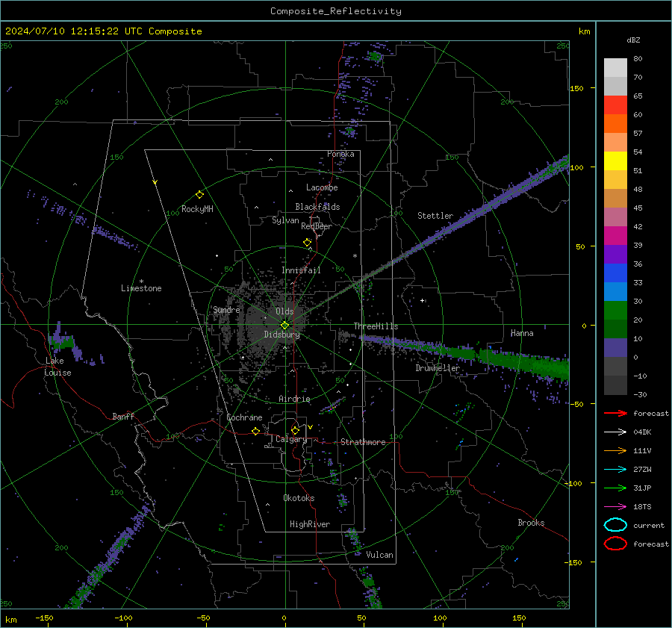Click the orange 111V arrow icon
Image resolution: width=672 pixels, height=628 pixels.
click(615, 450)
